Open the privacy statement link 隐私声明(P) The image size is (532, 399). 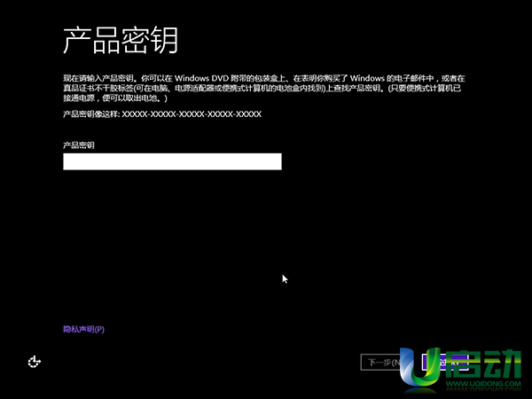point(83,329)
